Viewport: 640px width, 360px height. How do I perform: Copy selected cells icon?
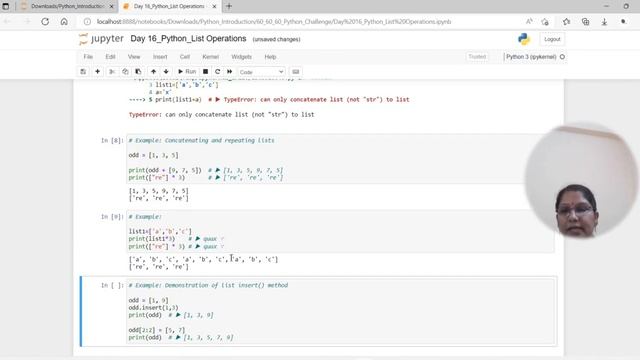click(125, 71)
